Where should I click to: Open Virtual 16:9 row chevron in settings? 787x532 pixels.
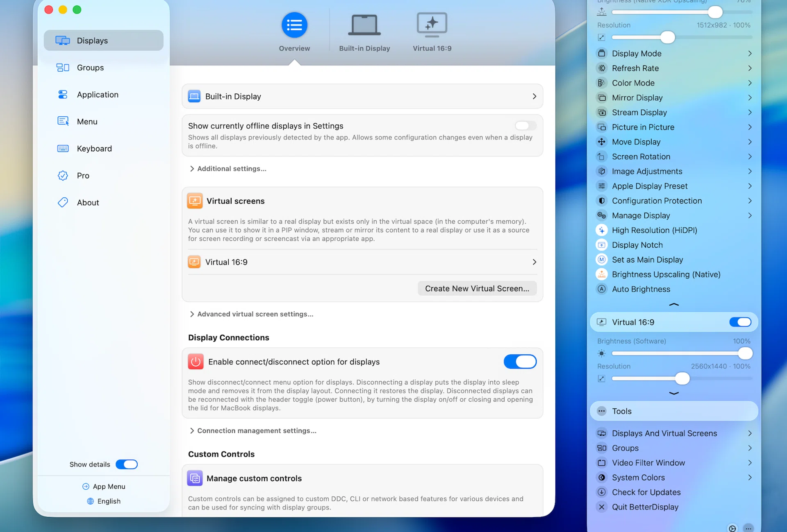(534, 262)
